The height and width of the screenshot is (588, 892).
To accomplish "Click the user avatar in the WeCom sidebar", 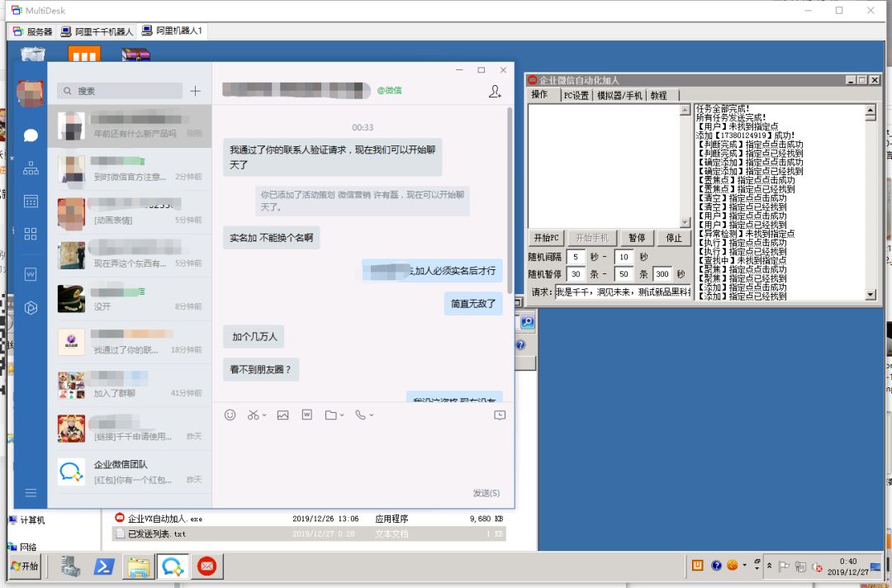I will 31,93.
